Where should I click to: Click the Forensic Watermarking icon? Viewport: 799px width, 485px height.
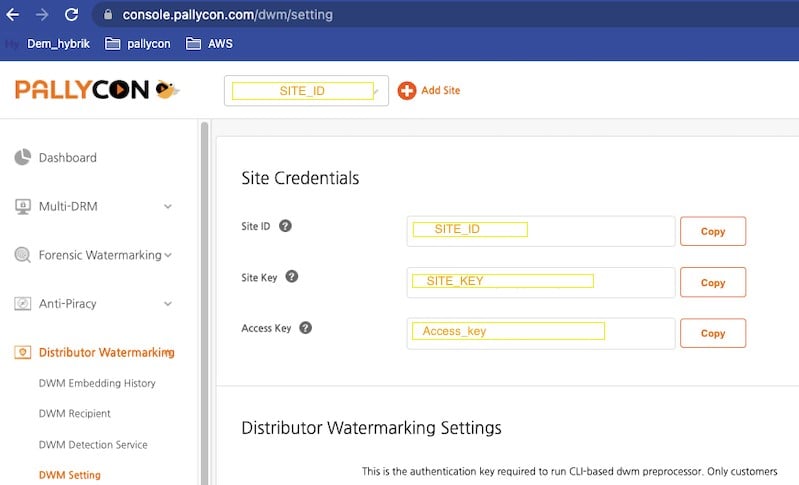[x=22, y=255]
